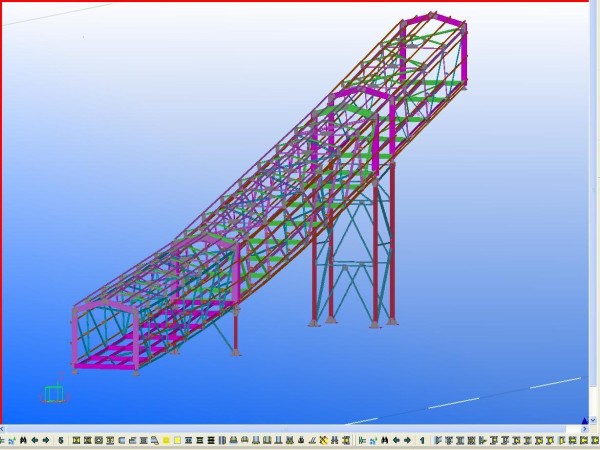The width and height of the screenshot is (600, 450).
Task: Click the binoculars icon beside the number 5
Action: [x=22, y=440]
